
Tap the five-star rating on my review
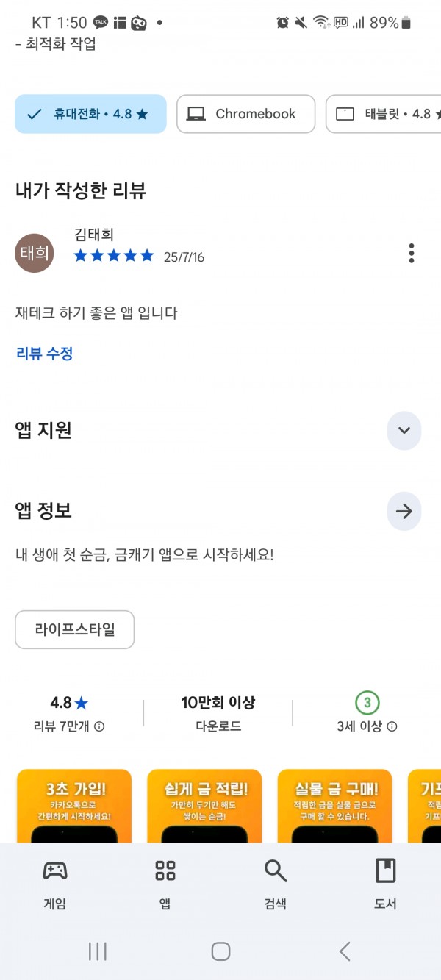point(114,256)
